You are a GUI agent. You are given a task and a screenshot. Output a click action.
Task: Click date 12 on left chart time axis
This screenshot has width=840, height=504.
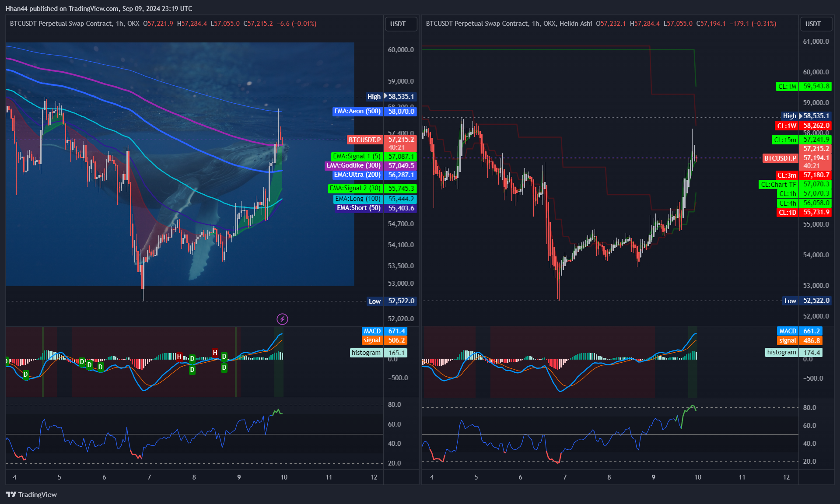[x=374, y=477]
